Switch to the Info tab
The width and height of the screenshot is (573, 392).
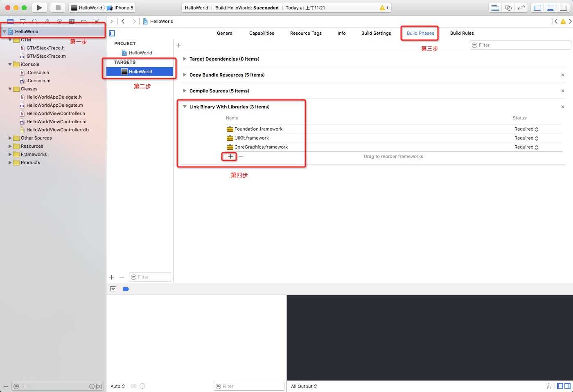(341, 33)
